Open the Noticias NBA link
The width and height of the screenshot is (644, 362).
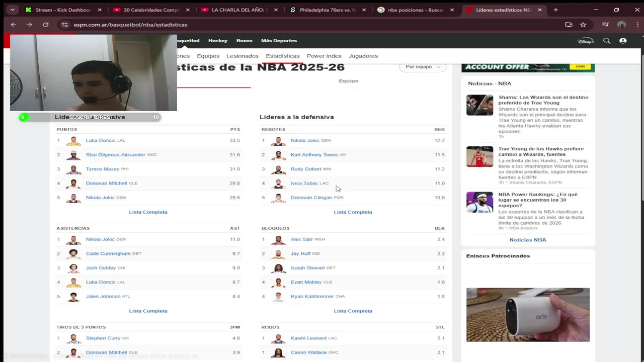[x=528, y=240]
